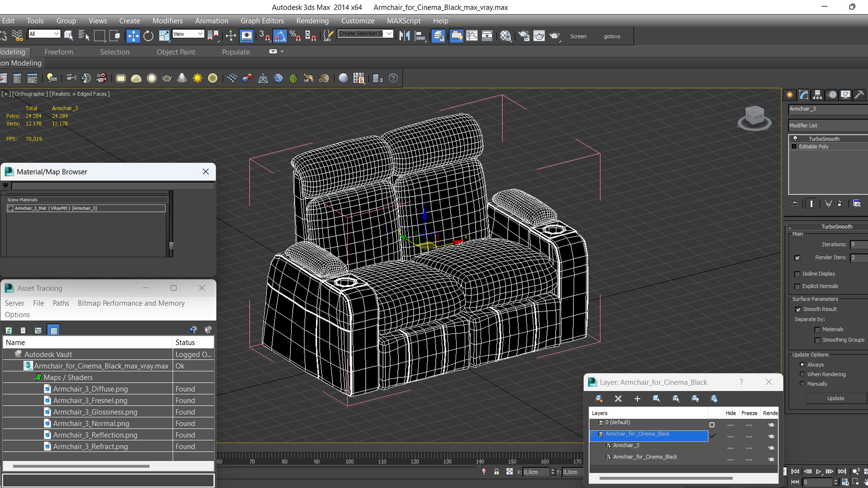Open the reference coordinate View dropdown
868x488 pixels.
point(188,34)
